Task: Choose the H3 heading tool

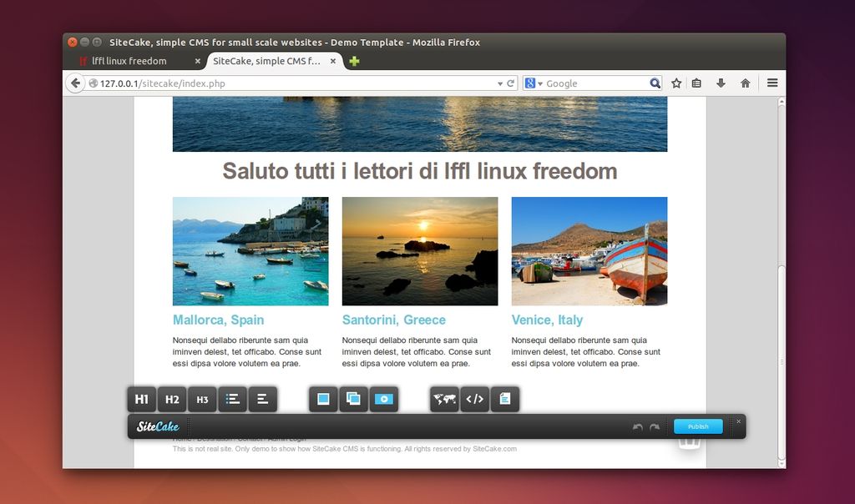Action: click(x=202, y=400)
